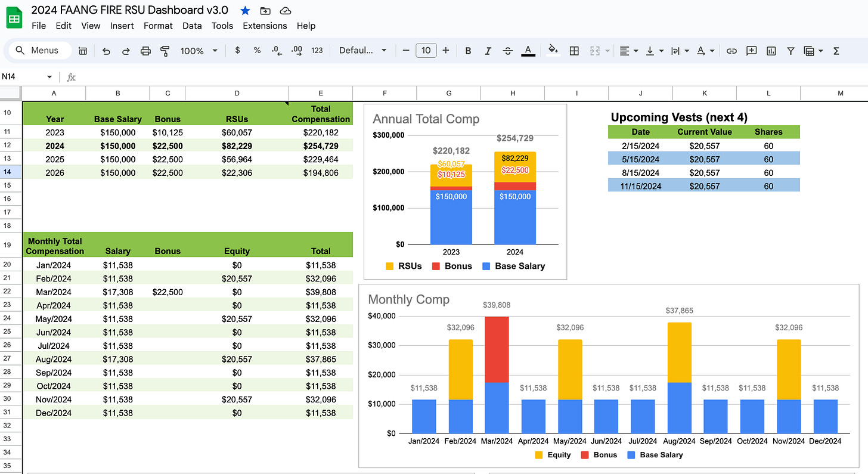Open the Data menu

(192, 26)
